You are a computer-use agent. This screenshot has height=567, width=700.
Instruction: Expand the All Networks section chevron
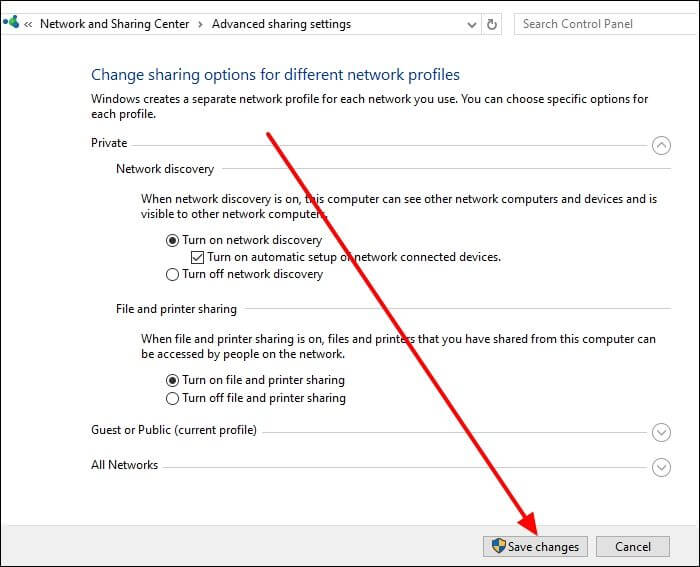click(661, 467)
